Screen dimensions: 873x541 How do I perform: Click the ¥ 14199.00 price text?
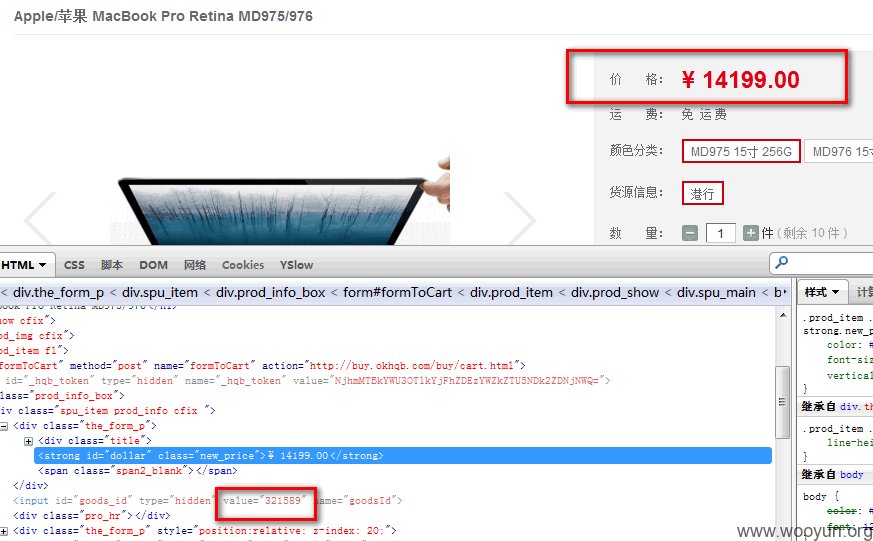[740, 80]
